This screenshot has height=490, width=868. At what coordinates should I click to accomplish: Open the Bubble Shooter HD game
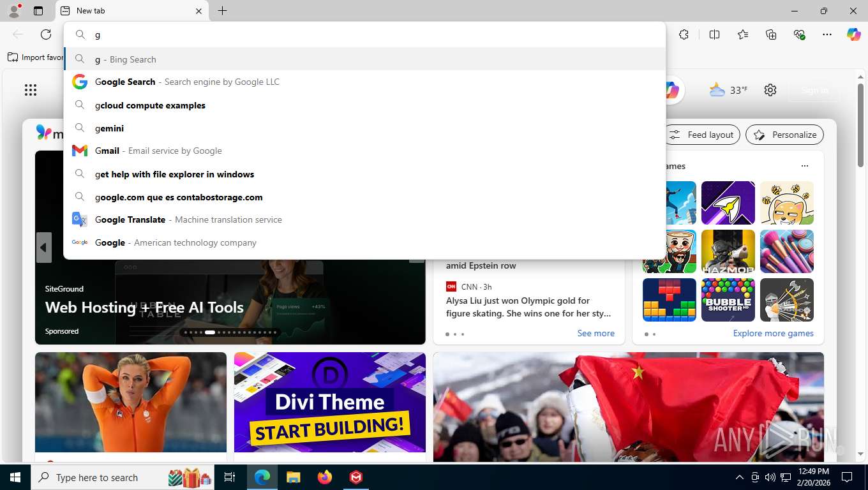[728, 300]
